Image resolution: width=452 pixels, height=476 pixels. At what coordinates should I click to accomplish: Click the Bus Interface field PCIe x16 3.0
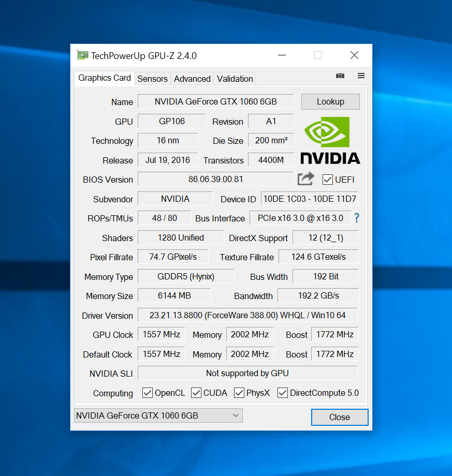(x=300, y=218)
